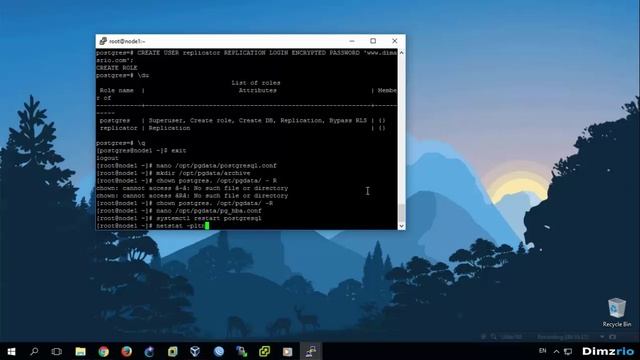Click 'List of roles' heading
This screenshot has height=360, width=640.
click(x=256, y=83)
